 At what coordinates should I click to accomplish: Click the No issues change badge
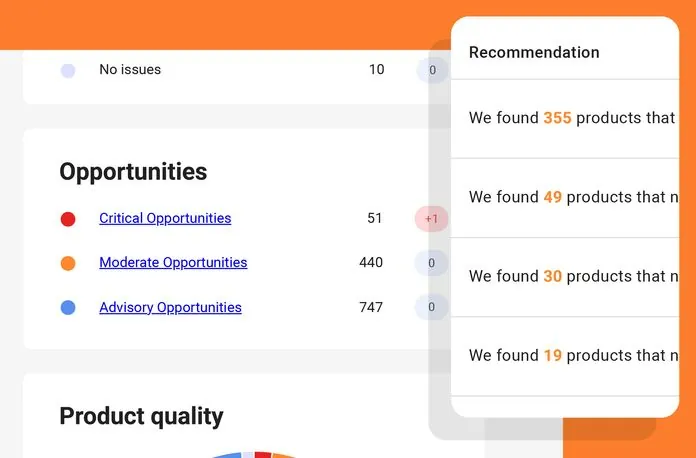pyautogui.click(x=431, y=70)
